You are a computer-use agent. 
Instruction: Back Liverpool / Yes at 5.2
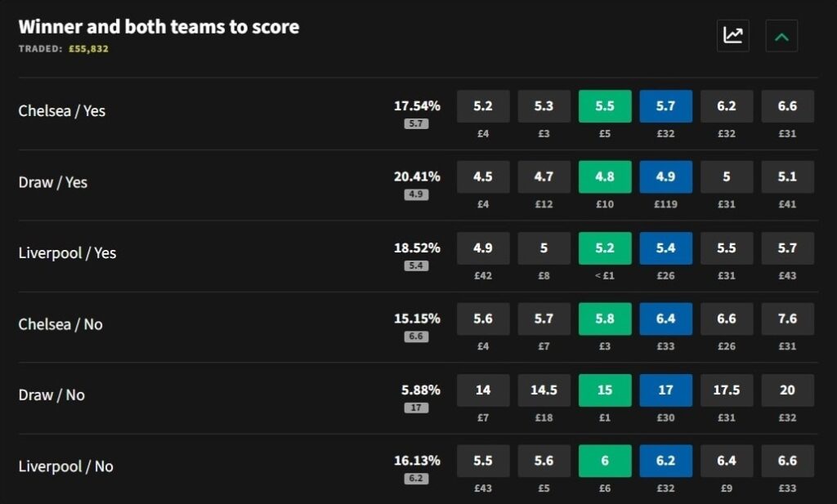point(605,248)
